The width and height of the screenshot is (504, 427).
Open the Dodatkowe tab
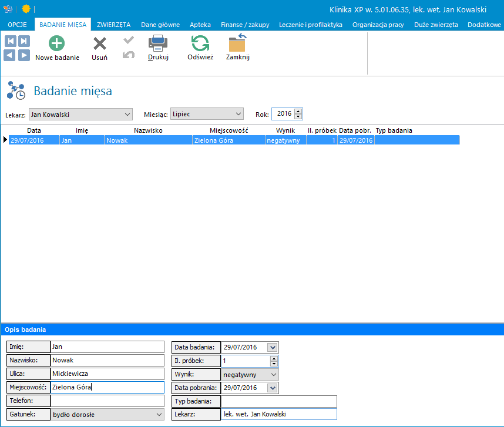tap(484, 25)
